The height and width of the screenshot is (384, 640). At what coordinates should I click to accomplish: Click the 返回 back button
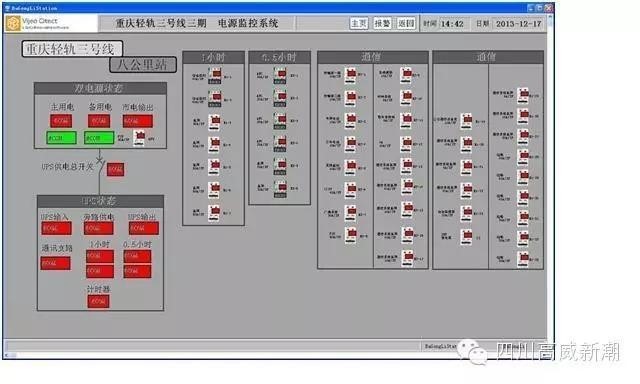pos(406,23)
